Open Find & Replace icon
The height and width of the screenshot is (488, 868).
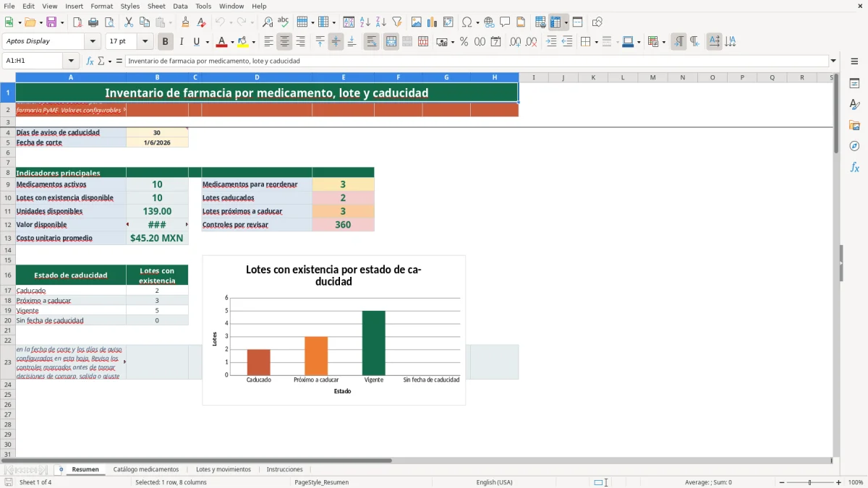tap(268, 22)
